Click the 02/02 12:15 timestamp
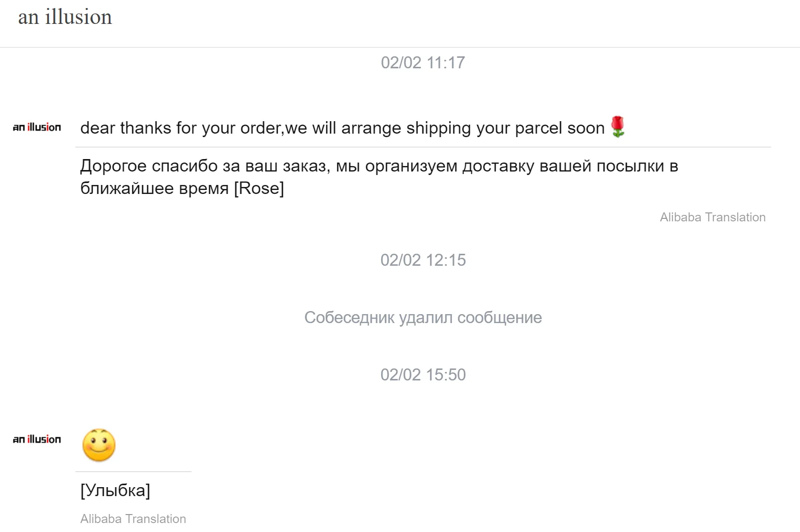Screen dimensions: 800x532 [422, 260]
